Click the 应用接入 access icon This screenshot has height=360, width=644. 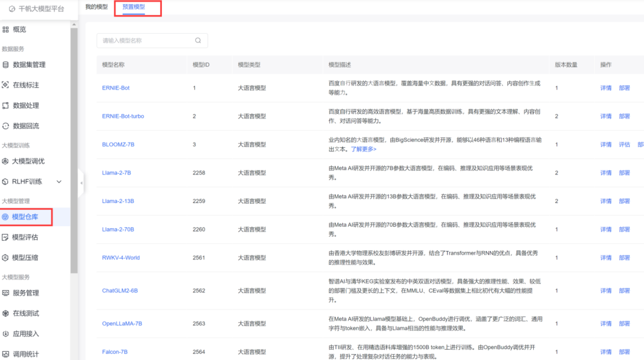[x=6, y=334]
